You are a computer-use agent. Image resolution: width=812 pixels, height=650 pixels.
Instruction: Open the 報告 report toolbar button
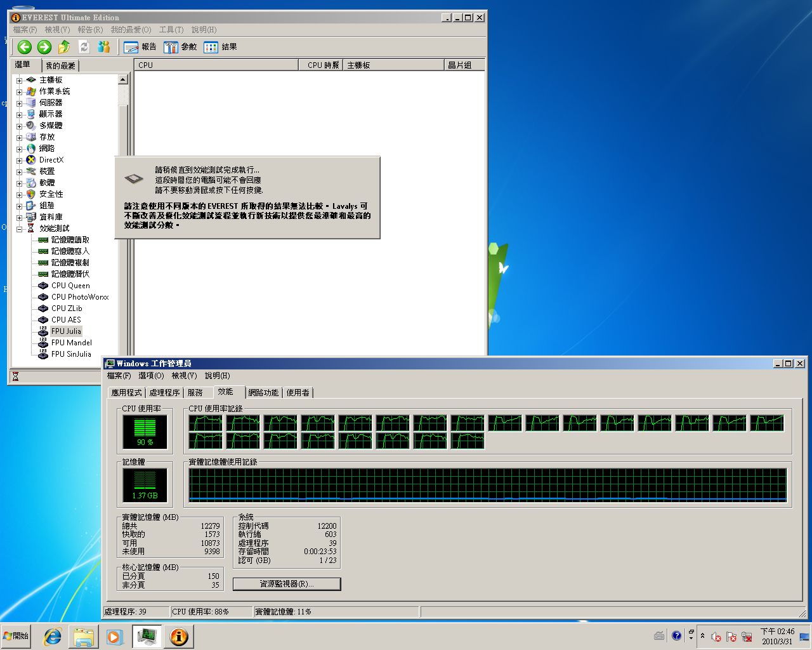(140, 47)
